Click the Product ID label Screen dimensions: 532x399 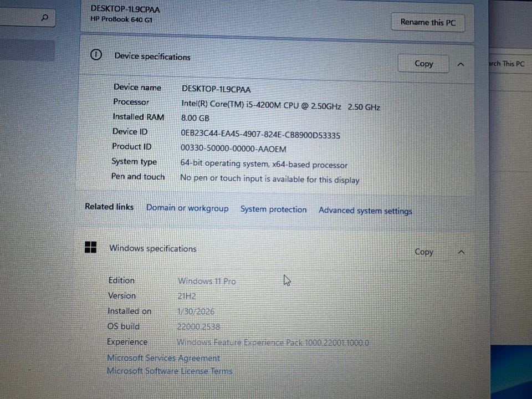coord(132,146)
